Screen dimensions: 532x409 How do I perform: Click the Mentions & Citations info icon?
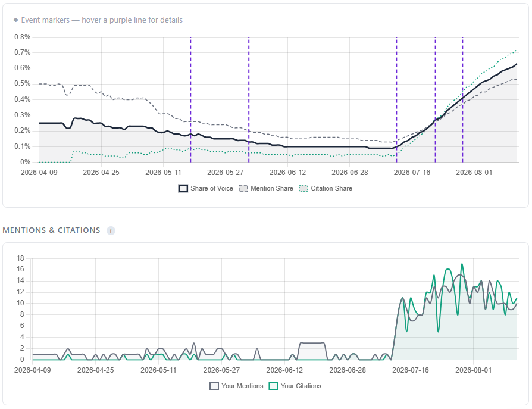111,231
